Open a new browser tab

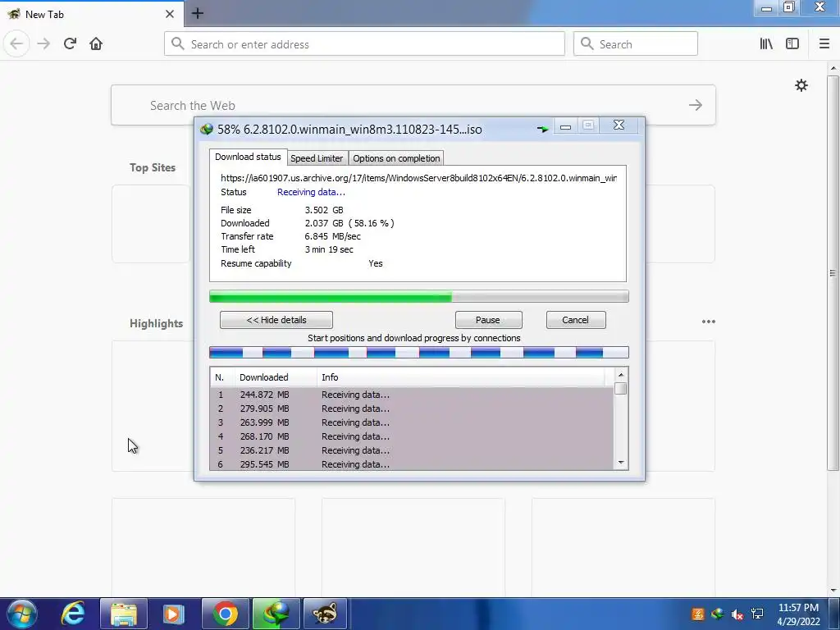point(197,13)
